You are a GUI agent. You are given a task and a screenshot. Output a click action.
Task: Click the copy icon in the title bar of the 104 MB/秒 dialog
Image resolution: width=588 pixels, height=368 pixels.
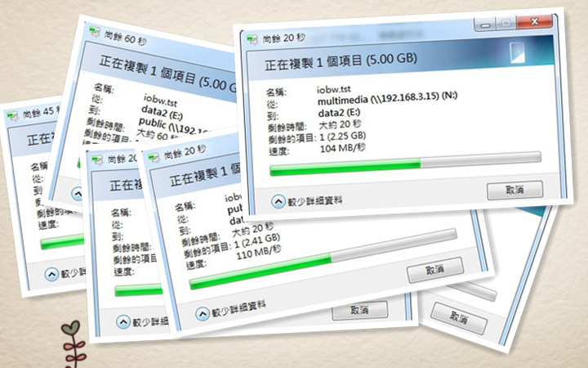(x=252, y=39)
